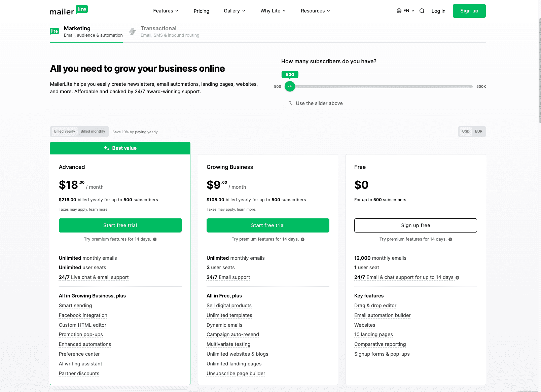Click info icon in Advanced plan trial note
Image resolution: width=541 pixels, height=392 pixels.
[x=155, y=239]
